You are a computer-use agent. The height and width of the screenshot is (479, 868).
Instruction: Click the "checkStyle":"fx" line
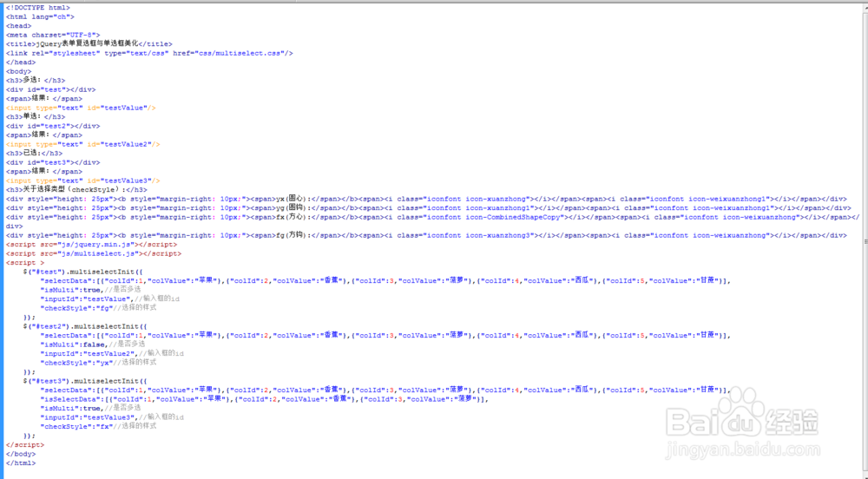98,426
